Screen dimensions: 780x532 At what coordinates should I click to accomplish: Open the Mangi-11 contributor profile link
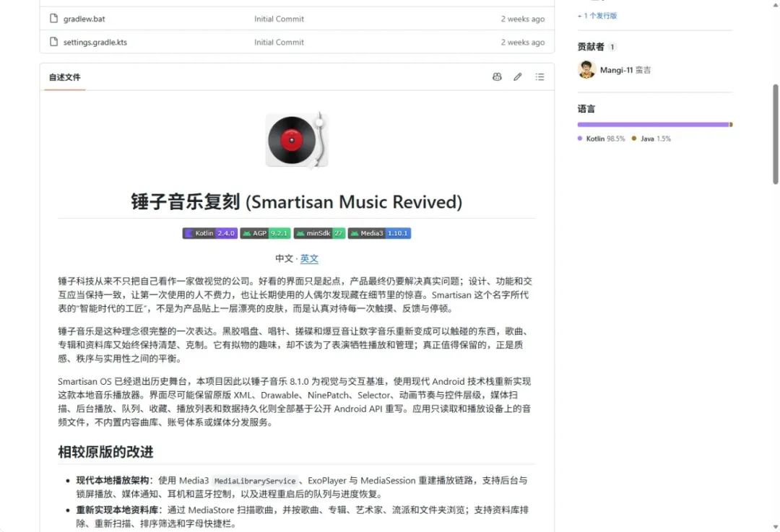click(x=625, y=70)
